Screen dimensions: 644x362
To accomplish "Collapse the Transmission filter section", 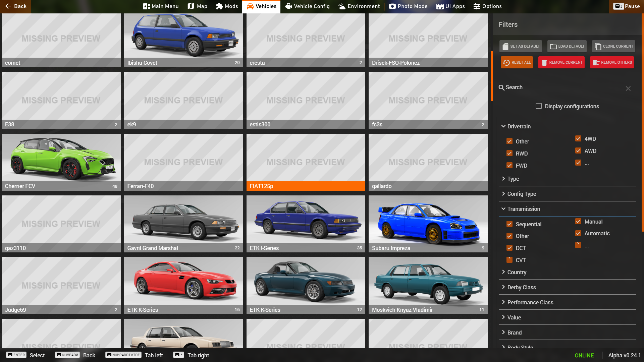I will [567, 209].
